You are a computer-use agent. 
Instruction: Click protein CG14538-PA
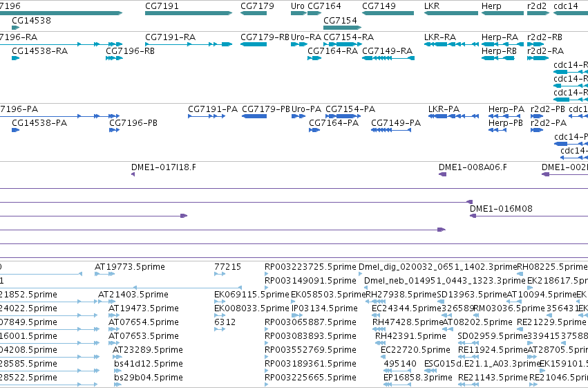click(15, 130)
